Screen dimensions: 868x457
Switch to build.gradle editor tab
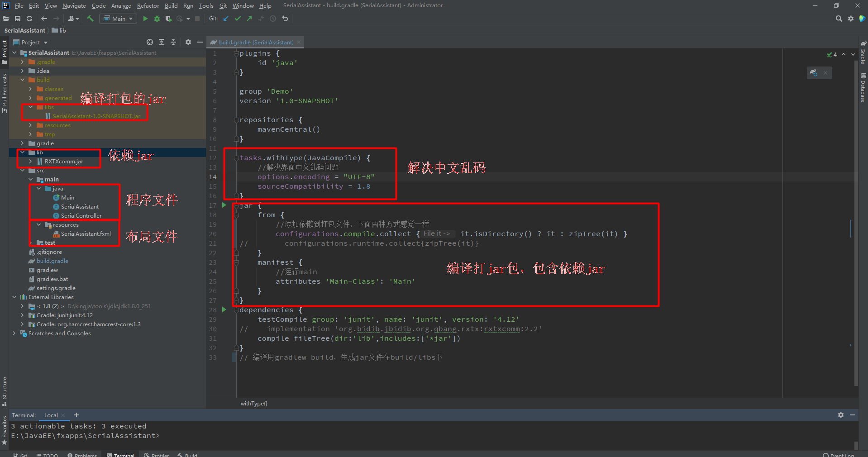pos(256,42)
